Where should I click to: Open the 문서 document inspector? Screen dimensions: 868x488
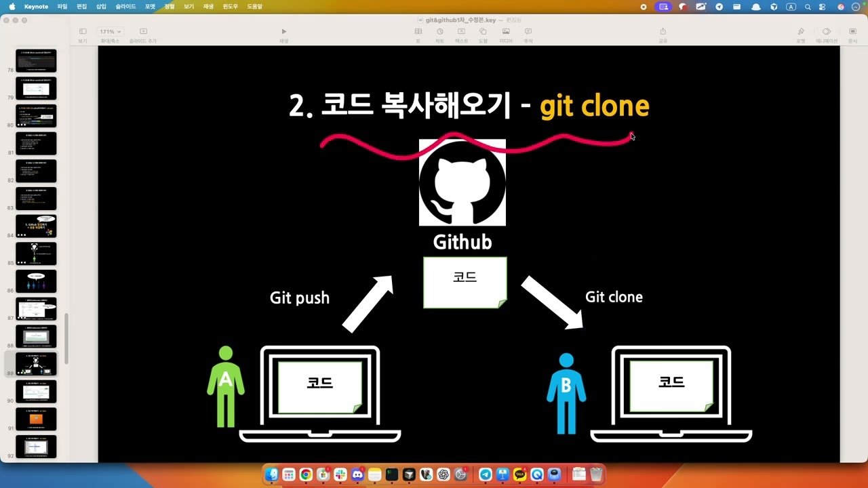point(852,32)
